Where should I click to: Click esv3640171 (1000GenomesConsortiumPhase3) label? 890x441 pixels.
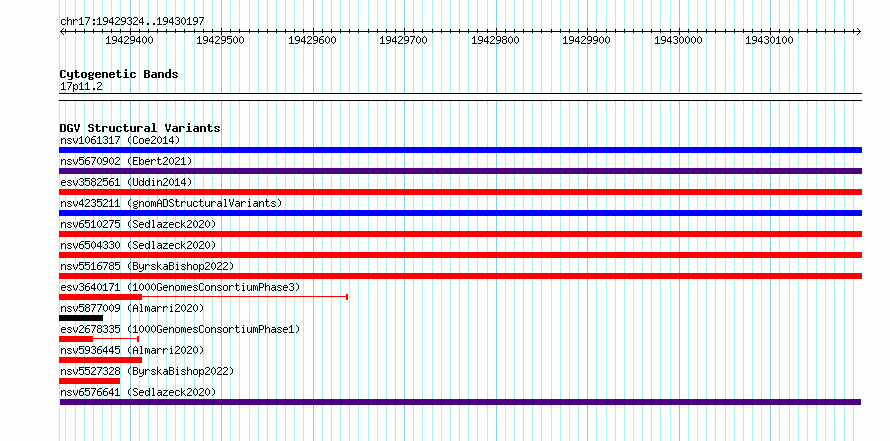pyautogui.click(x=180, y=287)
